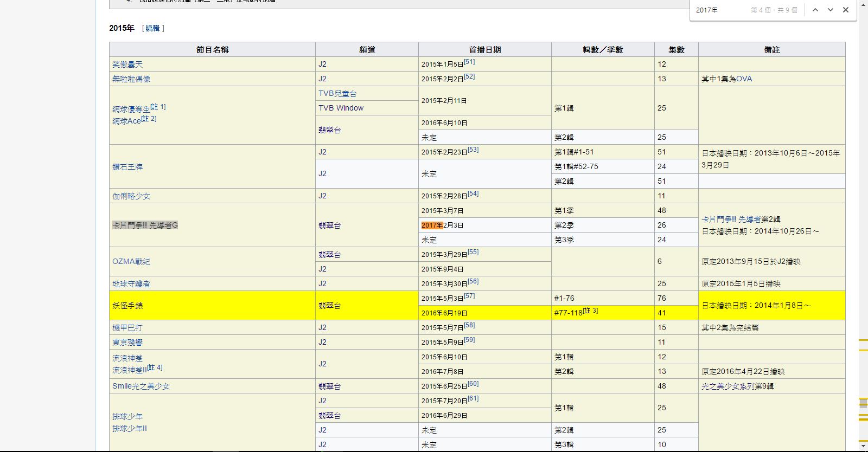This screenshot has width=868, height=452.
Task: Open the Smile光之美少女 link
Action: click(141, 386)
